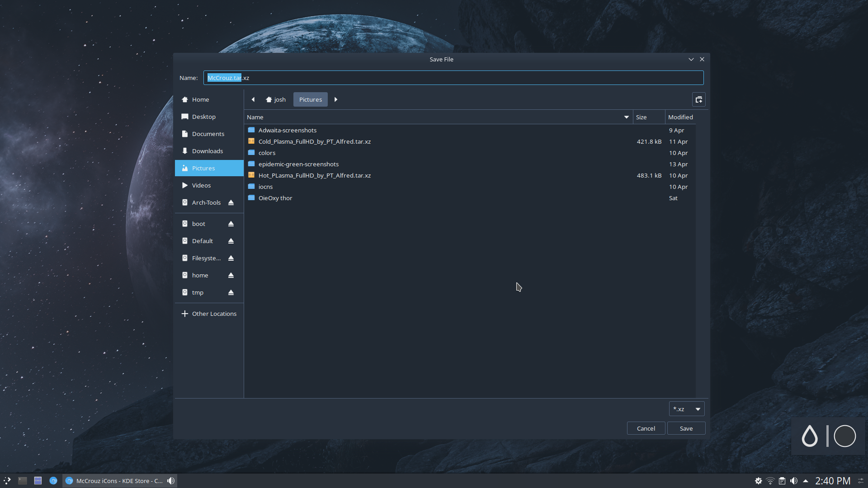Open the *.xz file type dropdown
The width and height of the screenshot is (868, 488).
point(686,408)
